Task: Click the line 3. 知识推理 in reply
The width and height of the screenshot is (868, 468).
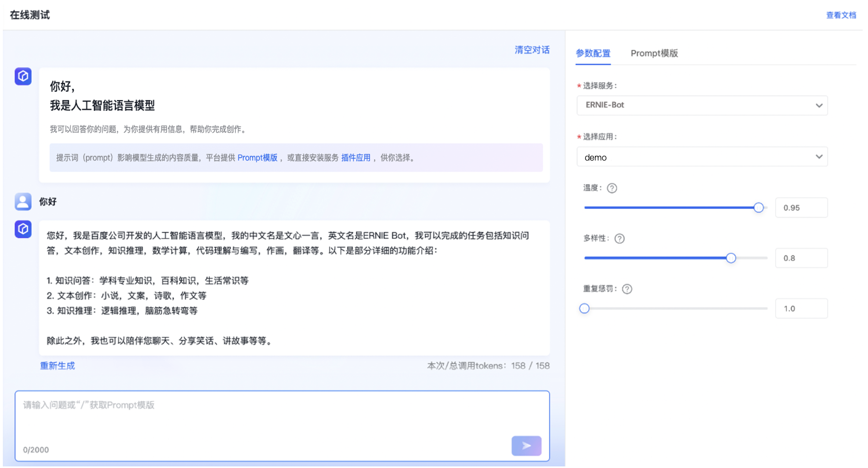Action: pyautogui.click(x=122, y=310)
